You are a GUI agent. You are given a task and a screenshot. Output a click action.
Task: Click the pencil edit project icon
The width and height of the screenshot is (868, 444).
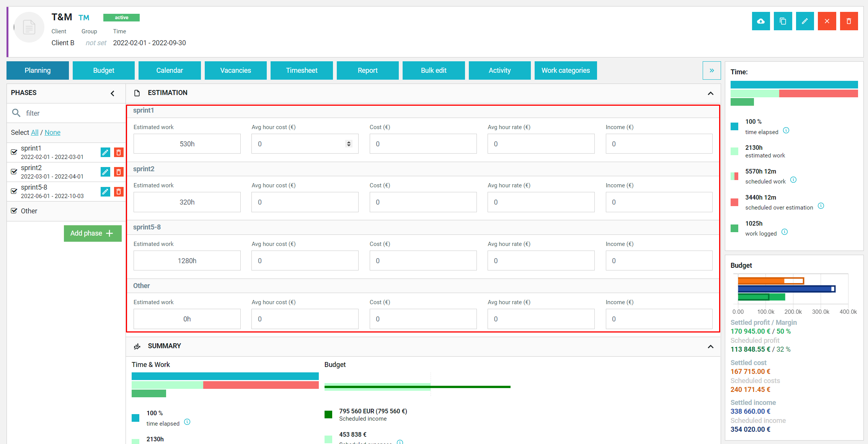coord(805,21)
